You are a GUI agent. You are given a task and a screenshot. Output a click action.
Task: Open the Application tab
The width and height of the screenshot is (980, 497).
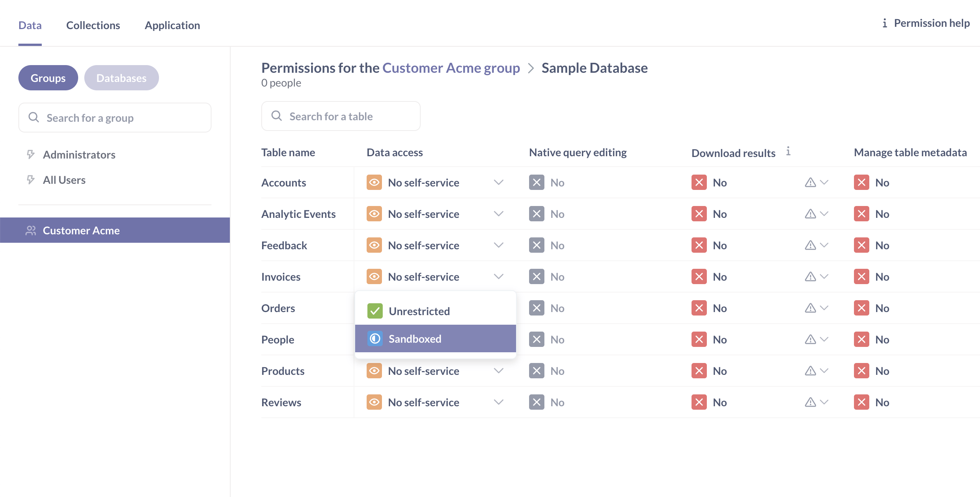[172, 25]
